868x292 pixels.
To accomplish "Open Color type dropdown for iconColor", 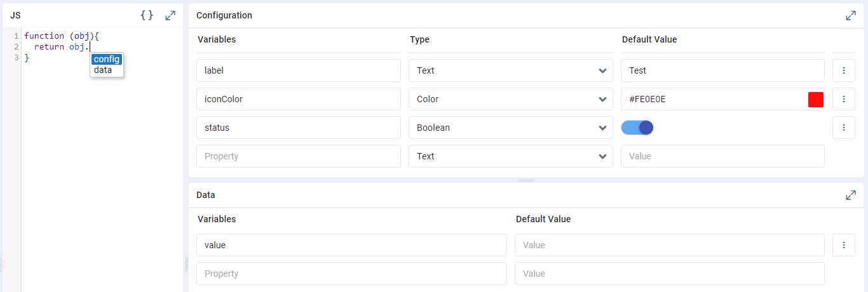I will (510, 99).
